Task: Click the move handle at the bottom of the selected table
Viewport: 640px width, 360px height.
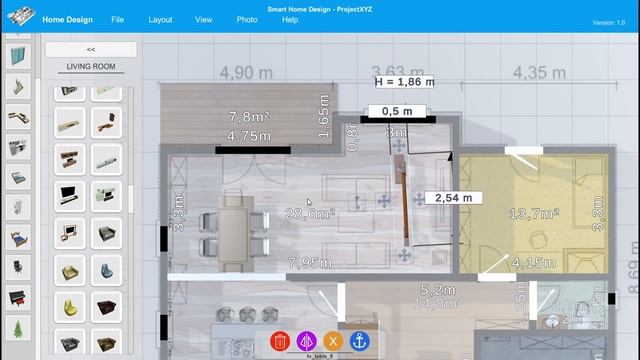Action: point(404,256)
